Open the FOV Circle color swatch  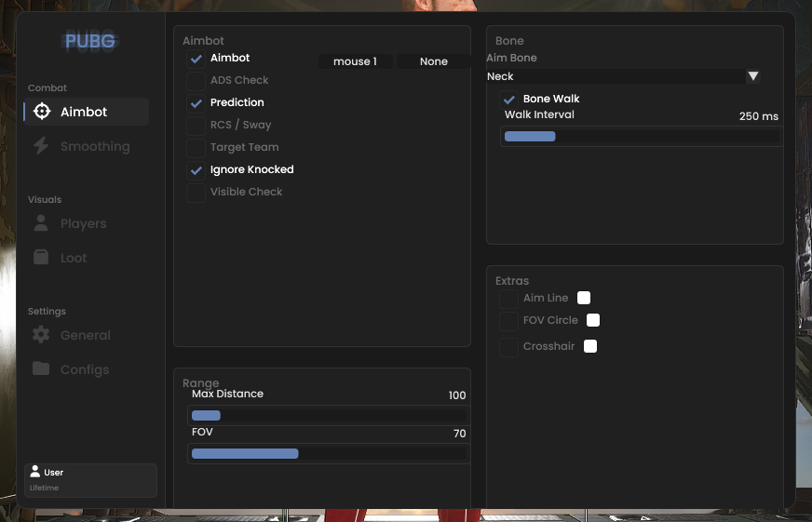click(593, 320)
